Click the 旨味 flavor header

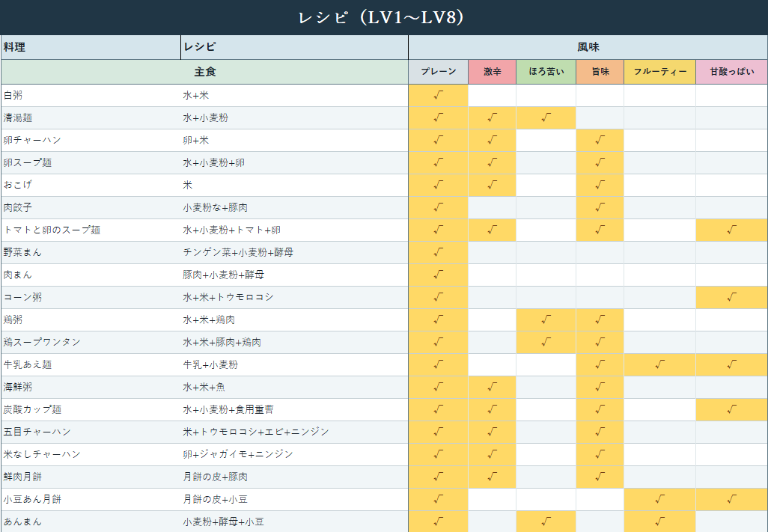tap(600, 72)
